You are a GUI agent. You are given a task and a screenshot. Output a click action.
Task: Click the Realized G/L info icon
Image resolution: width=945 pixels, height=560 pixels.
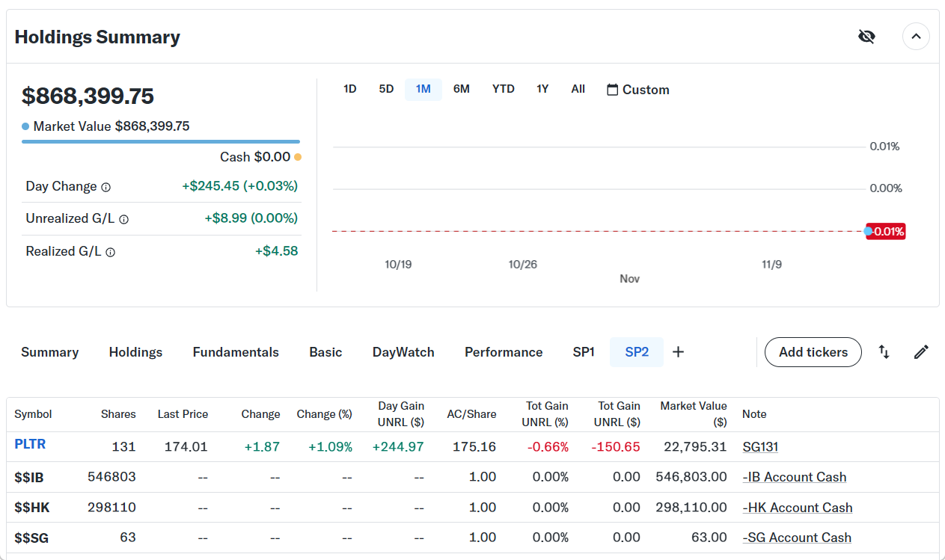tap(111, 253)
